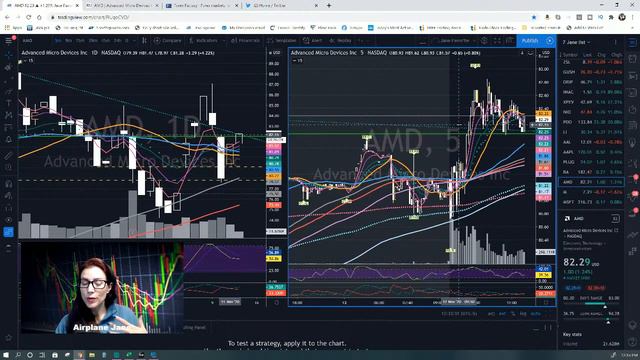The width and height of the screenshot is (640, 360).
Task: Select the AAPL row in watchlist
Action: (x=591, y=152)
